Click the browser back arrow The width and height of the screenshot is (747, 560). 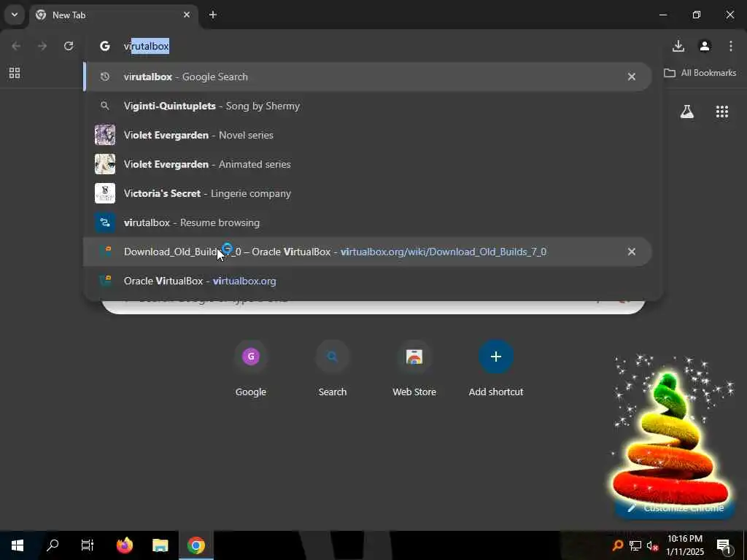[x=16, y=46]
